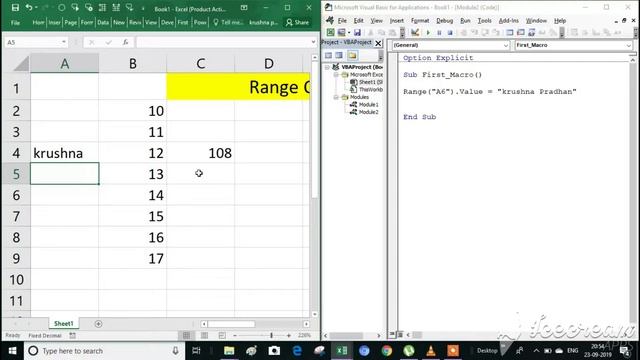Open the VBA Tools menu
Screen dimensions: 640x360
tap(484, 20)
